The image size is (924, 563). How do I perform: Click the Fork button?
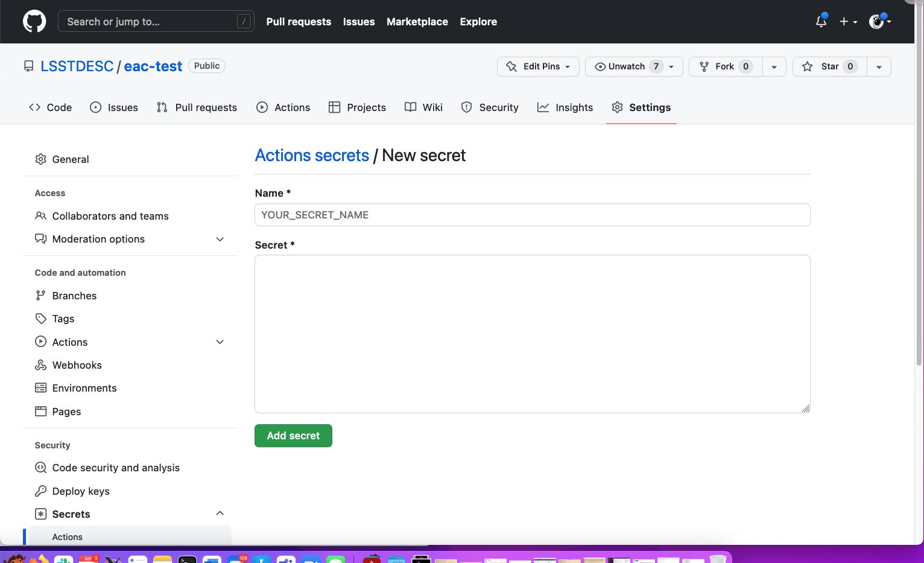click(726, 66)
